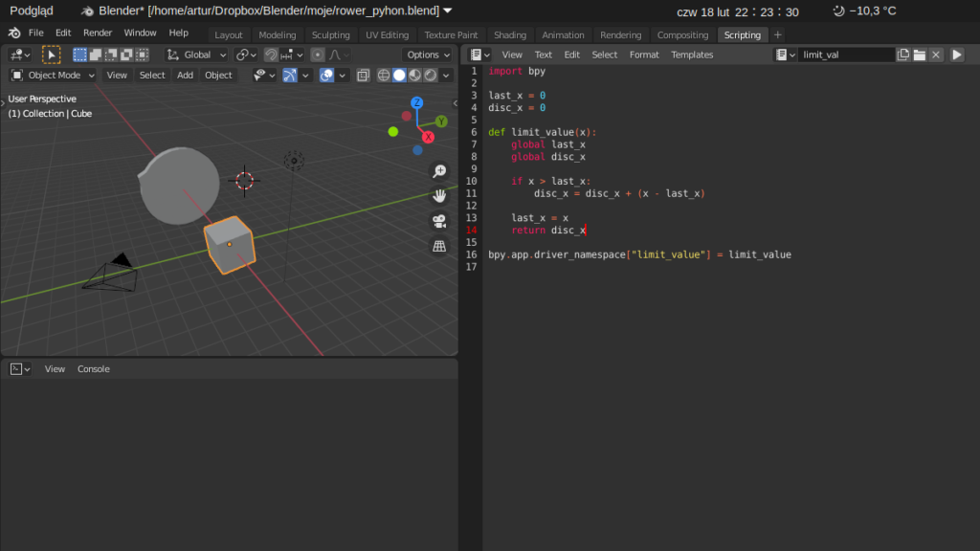Create new text datablock icon
Image resolution: width=980 pixels, height=551 pixels.
(x=903, y=55)
